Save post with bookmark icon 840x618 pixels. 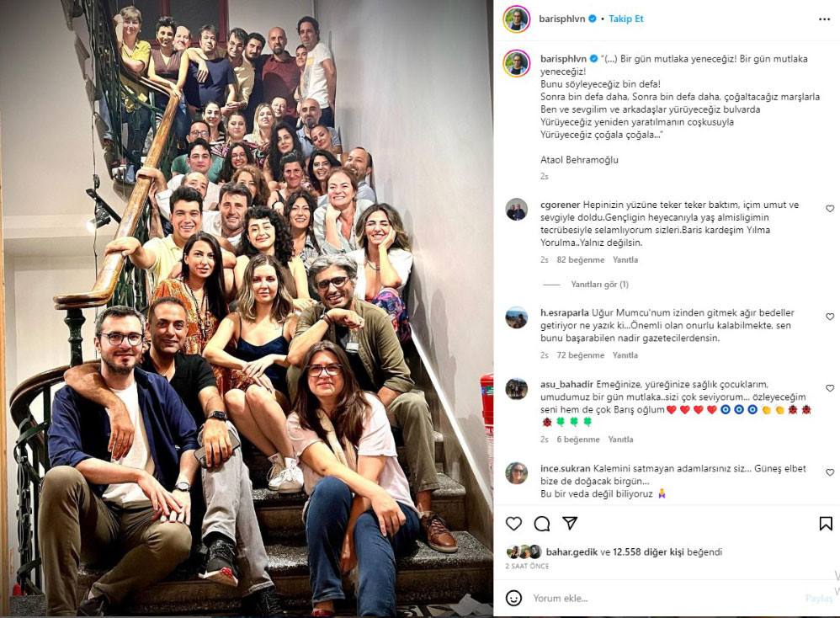click(826, 523)
